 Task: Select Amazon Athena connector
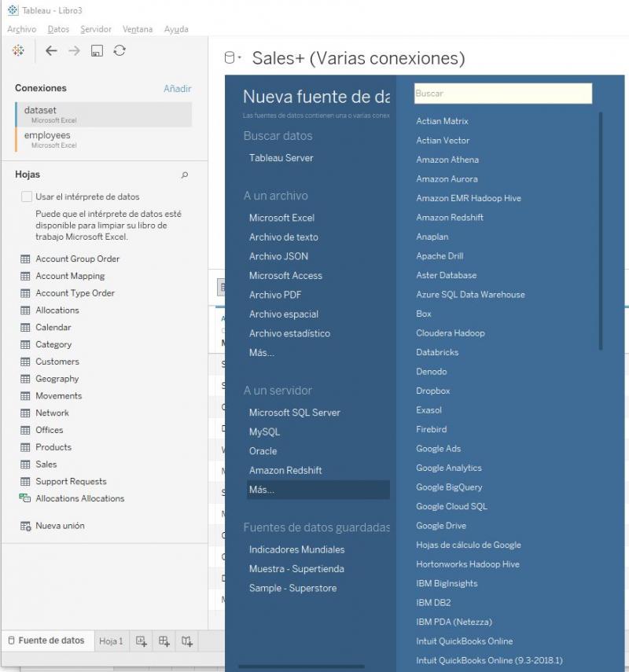click(x=447, y=160)
